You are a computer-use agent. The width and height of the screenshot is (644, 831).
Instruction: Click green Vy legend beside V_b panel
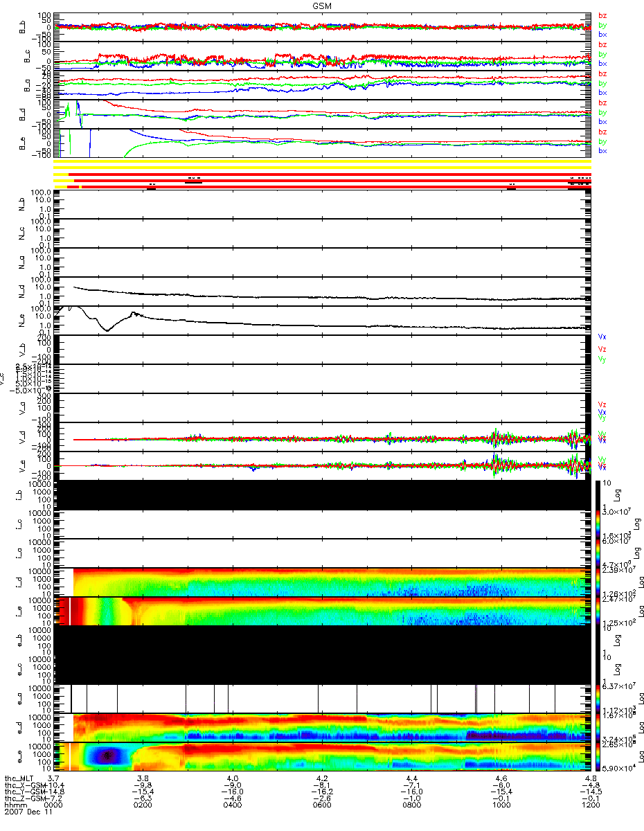pyautogui.click(x=602, y=359)
